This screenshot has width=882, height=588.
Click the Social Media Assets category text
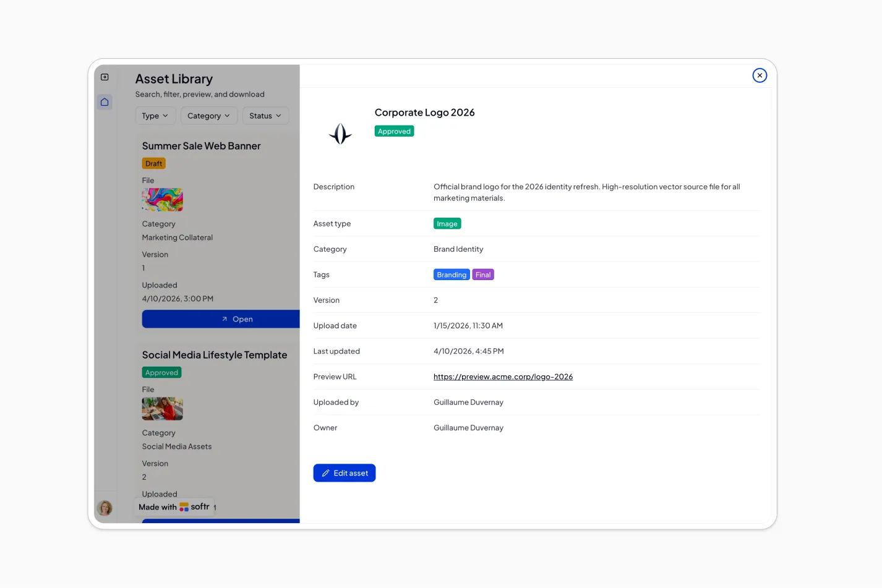[x=177, y=446]
